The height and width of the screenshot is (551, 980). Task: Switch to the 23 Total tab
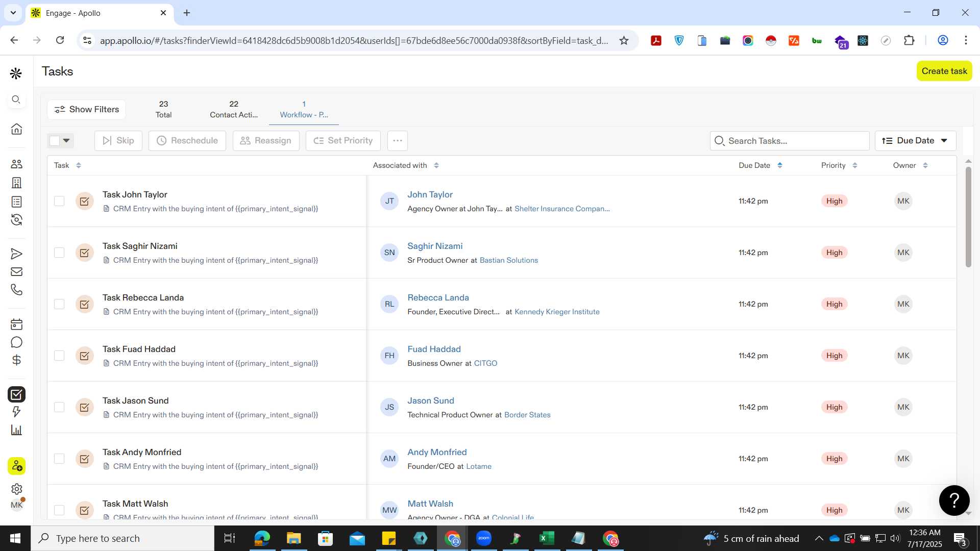(x=163, y=109)
